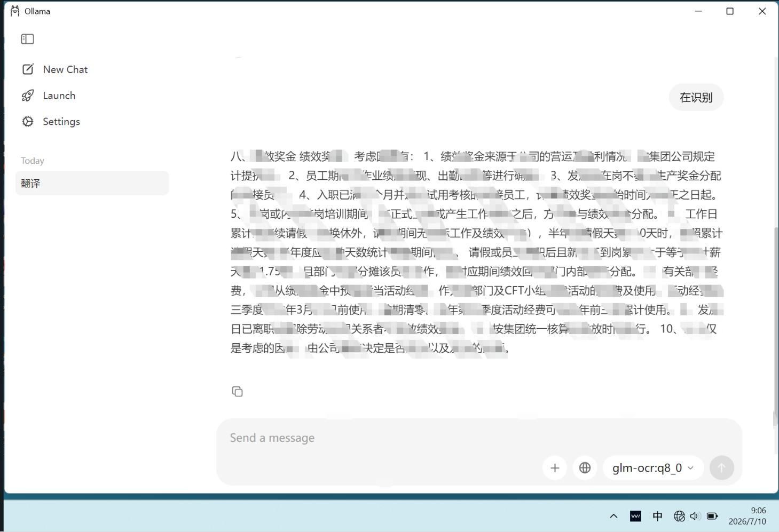Open the Launch page
The width and height of the screenshot is (779, 532).
(x=49, y=96)
